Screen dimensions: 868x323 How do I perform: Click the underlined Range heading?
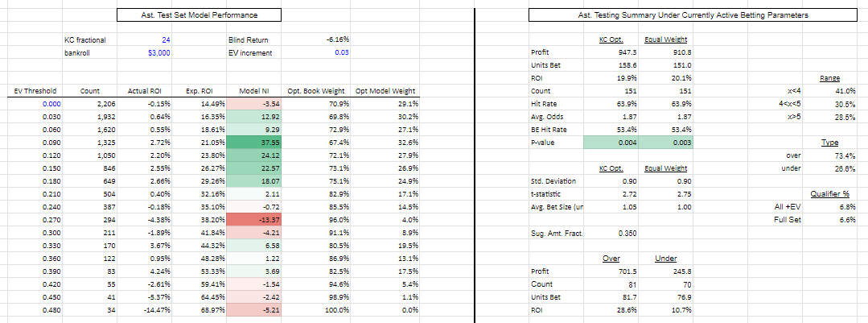point(829,78)
